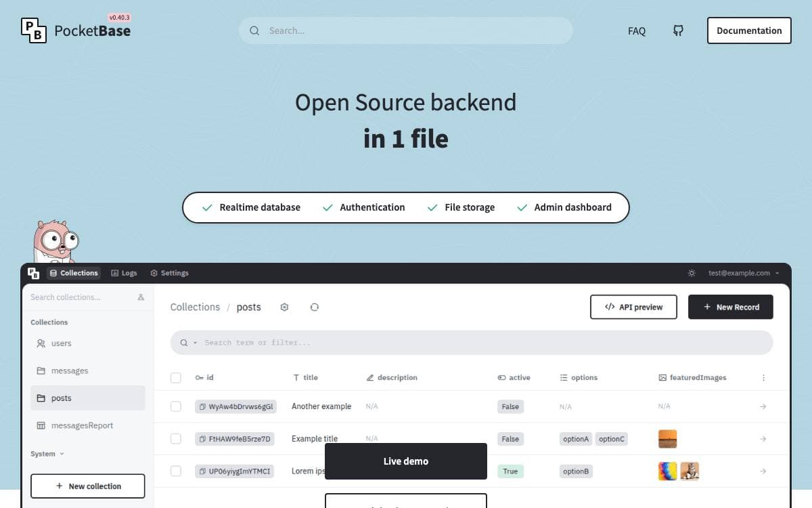
Task: Click the Documentation button
Action: click(x=749, y=30)
